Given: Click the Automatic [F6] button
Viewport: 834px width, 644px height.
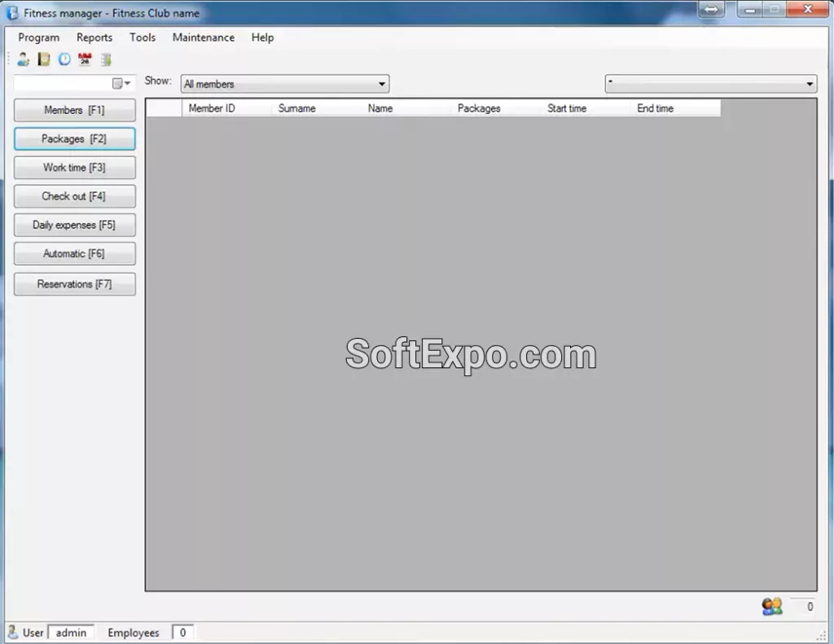Looking at the screenshot, I should point(74,253).
